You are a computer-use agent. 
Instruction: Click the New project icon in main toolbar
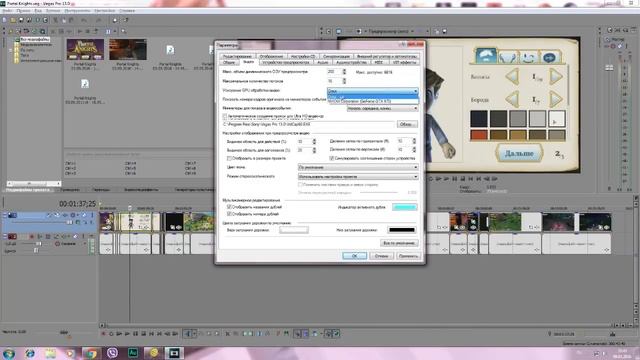[4, 20]
